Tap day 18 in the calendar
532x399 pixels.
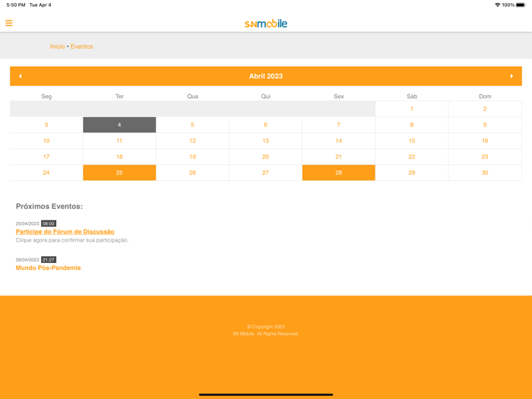tap(119, 157)
